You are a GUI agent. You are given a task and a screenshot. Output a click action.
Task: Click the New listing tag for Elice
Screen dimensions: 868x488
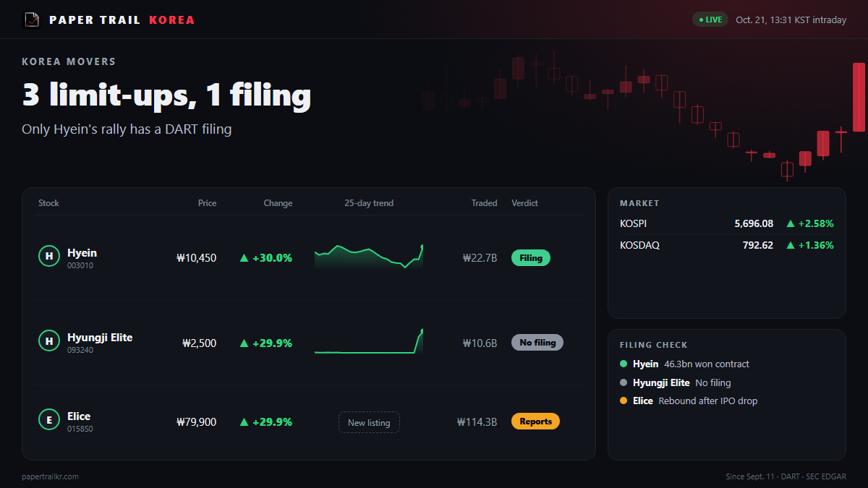[369, 422]
